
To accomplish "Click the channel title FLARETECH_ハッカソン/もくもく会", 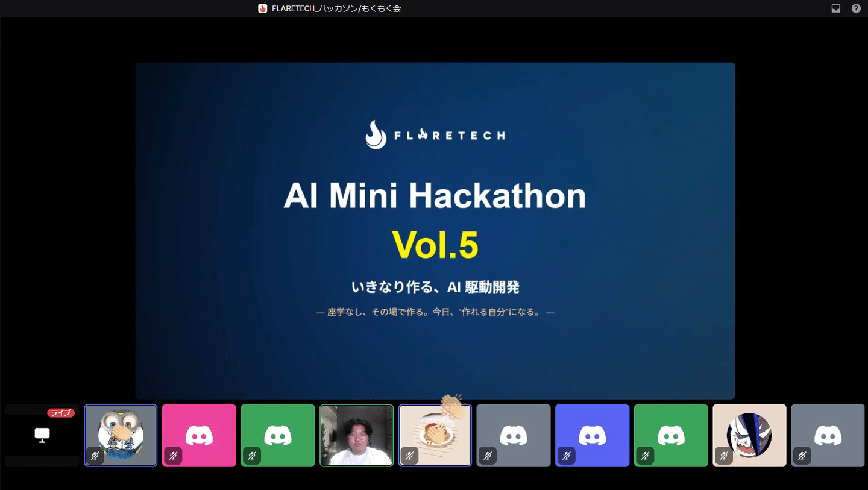I will (336, 8).
